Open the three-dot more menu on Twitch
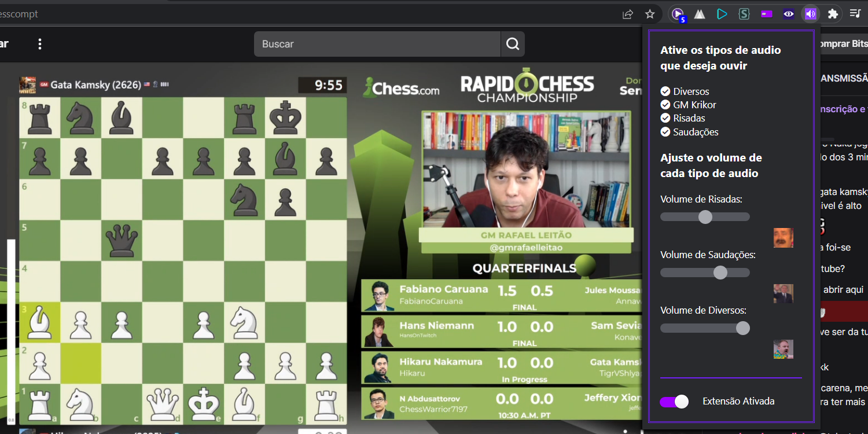Viewport: 868px width, 434px height. (x=40, y=44)
